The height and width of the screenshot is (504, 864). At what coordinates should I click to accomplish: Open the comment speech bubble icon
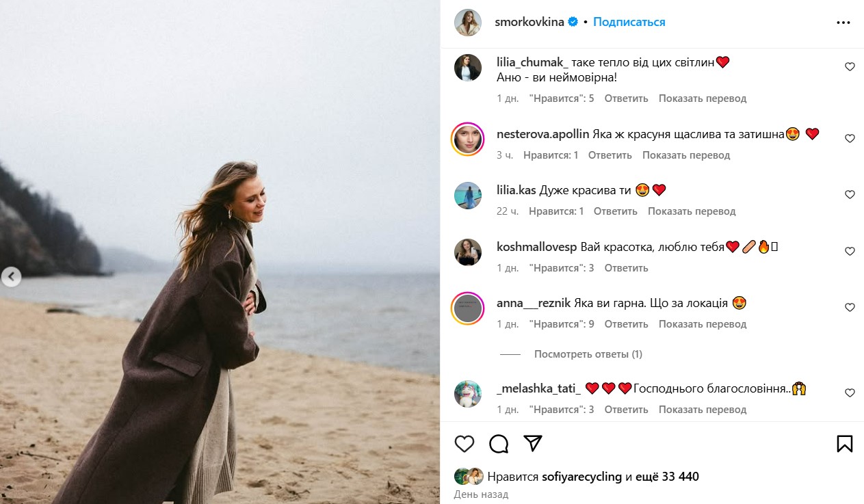coord(499,444)
